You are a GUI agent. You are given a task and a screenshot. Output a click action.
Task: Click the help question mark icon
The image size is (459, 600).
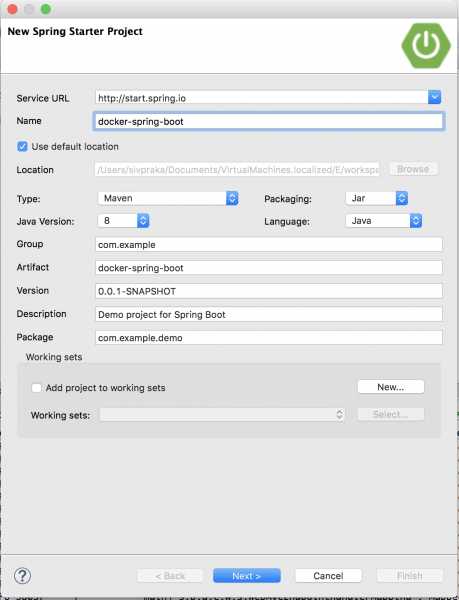[x=23, y=576]
